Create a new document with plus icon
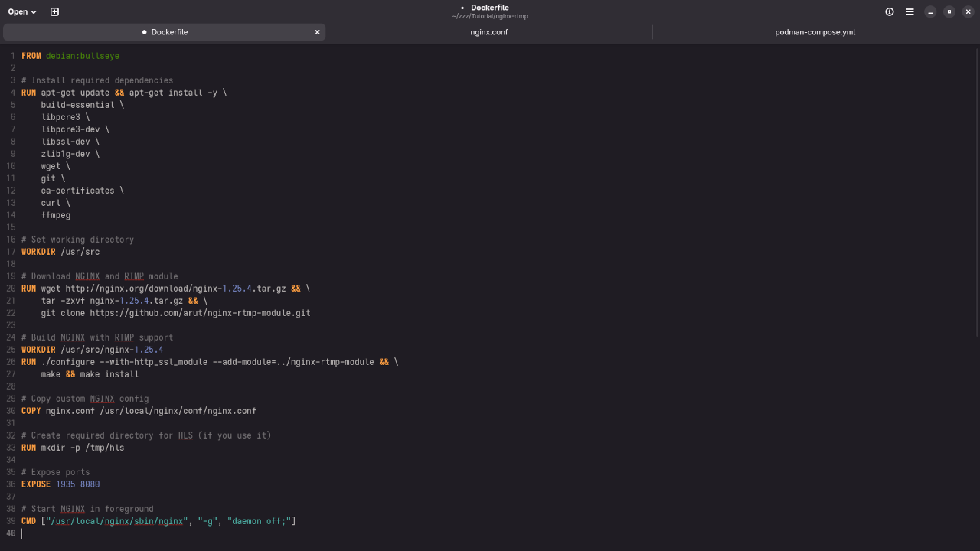 point(54,11)
